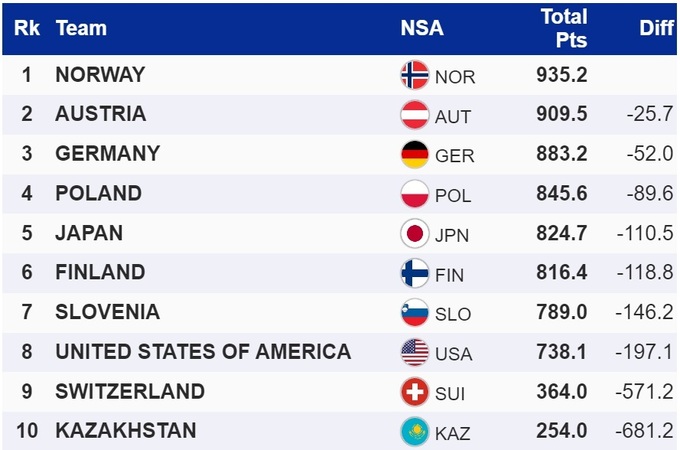Sort by the Rk column header
Screen dimensions: 680x450
pyautogui.click(x=27, y=28)
